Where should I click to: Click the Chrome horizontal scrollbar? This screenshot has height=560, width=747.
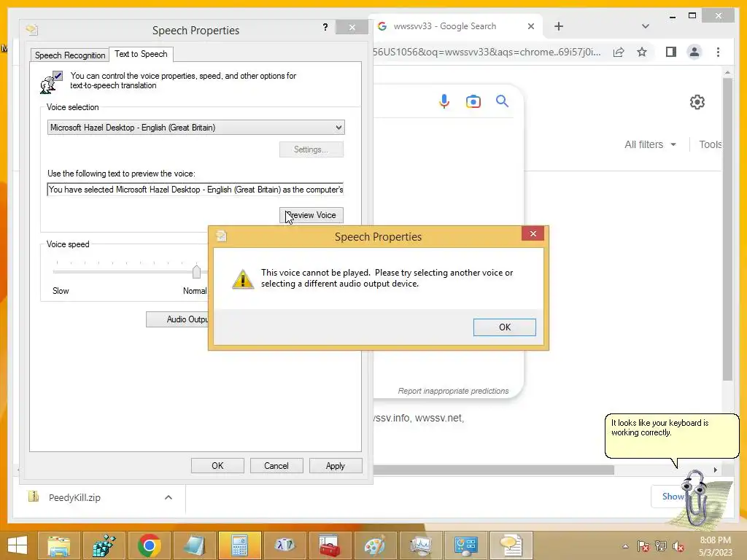(494, 470)
